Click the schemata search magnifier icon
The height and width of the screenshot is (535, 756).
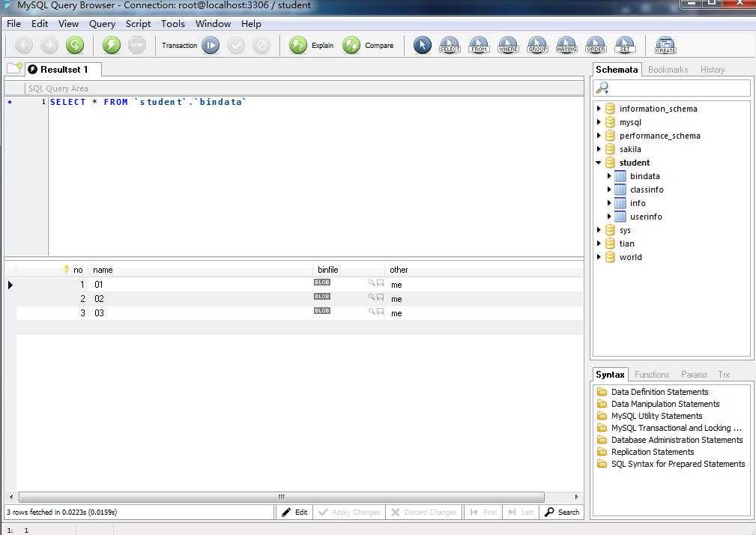(x=602, y=88)
